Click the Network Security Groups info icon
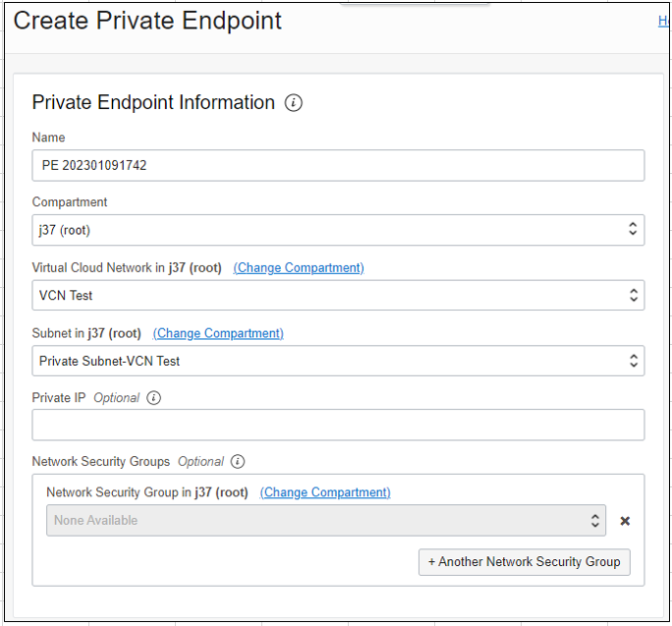This screenshot has height=626, width=672. [x=238, y=461]
